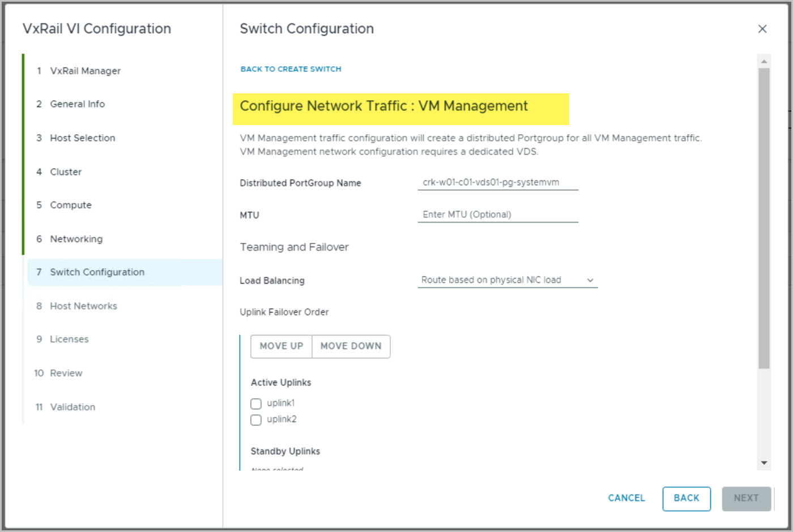Enable the uplink1 checkbox
Screen dimensions: 793x532
(256, 404)
